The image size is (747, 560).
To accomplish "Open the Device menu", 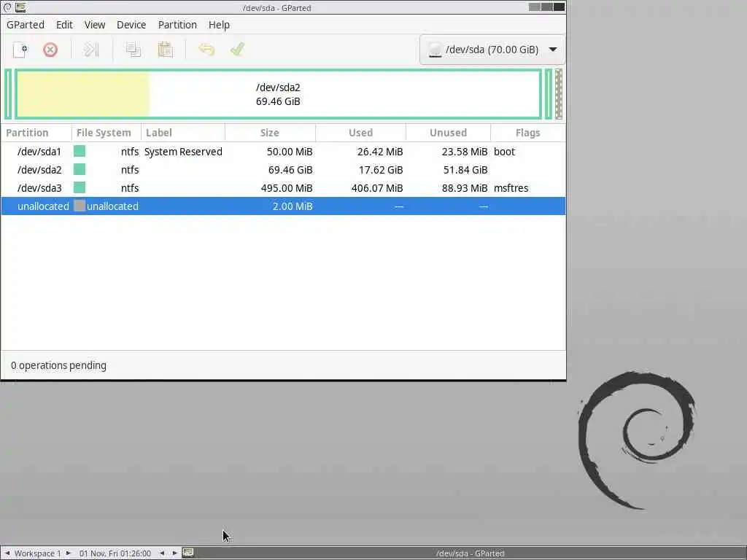I will [131, 25].
